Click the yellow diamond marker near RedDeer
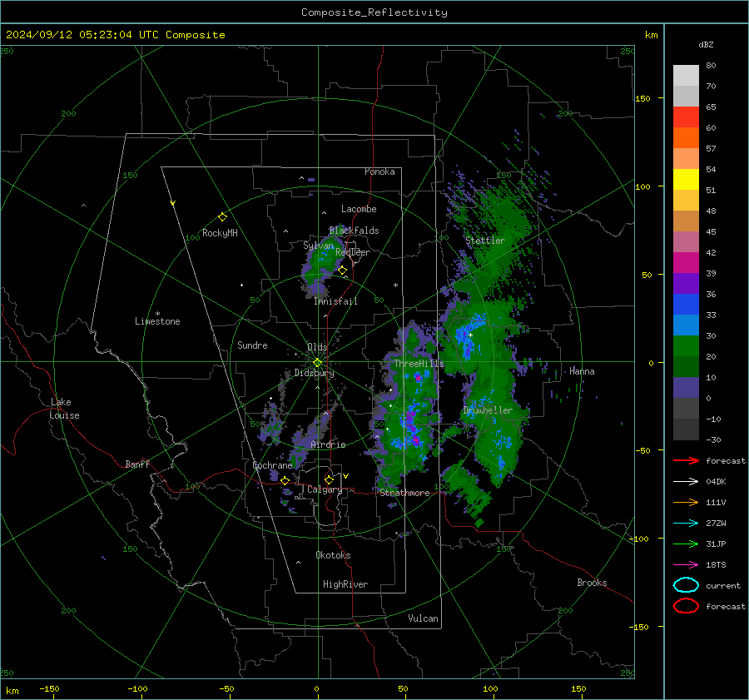 click(342, 271)
